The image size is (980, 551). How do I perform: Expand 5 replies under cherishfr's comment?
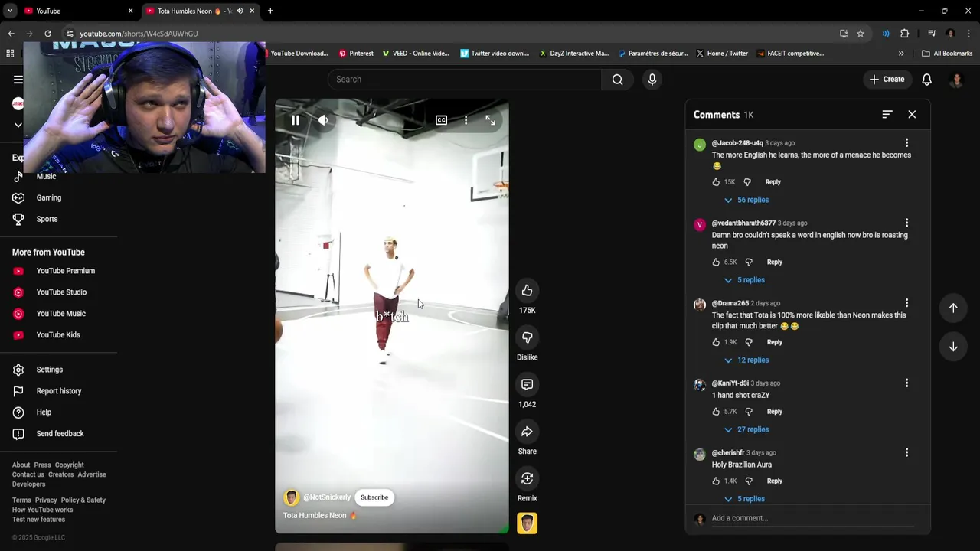pos(744,499)
